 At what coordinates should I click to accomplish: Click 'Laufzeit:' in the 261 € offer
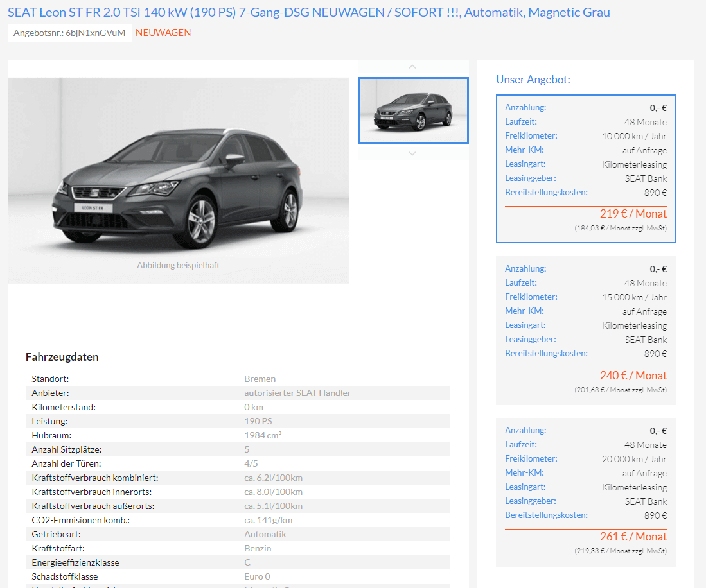[521, 444]
